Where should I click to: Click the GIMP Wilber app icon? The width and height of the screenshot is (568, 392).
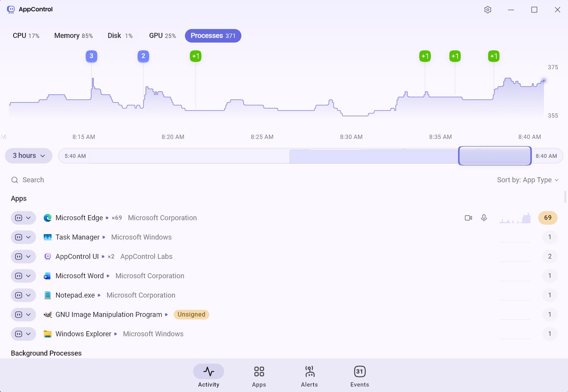47,315
